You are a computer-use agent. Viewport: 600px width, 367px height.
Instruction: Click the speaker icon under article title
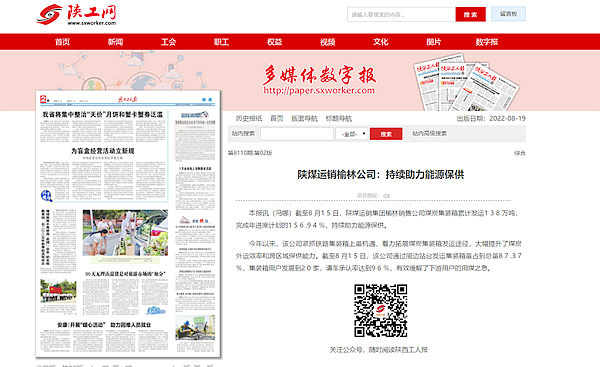coord(386,196)
